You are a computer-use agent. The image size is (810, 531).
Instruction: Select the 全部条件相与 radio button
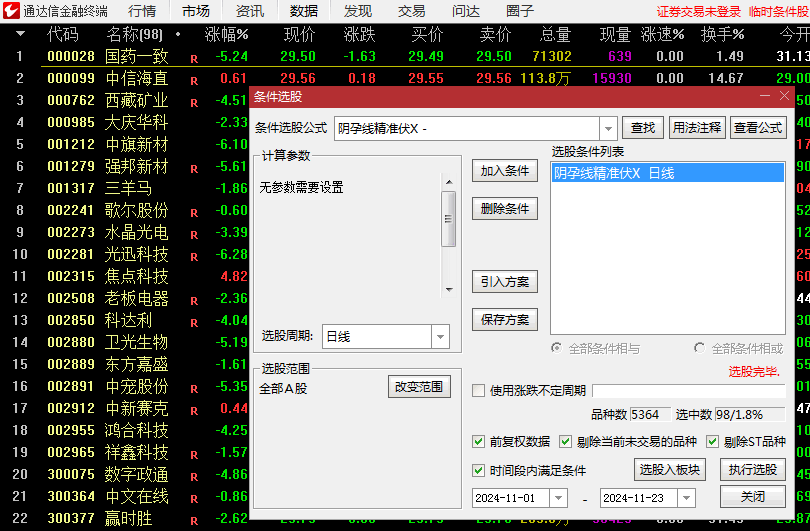click(556, 348)
